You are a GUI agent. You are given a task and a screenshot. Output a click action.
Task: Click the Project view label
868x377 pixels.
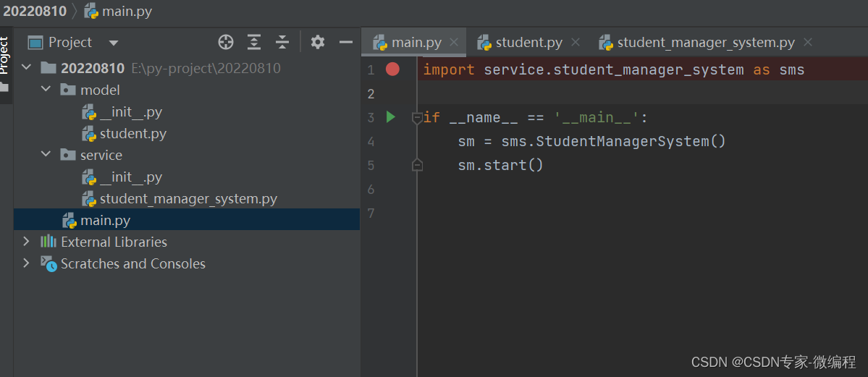pyautogui.click(x=70, y=43)
